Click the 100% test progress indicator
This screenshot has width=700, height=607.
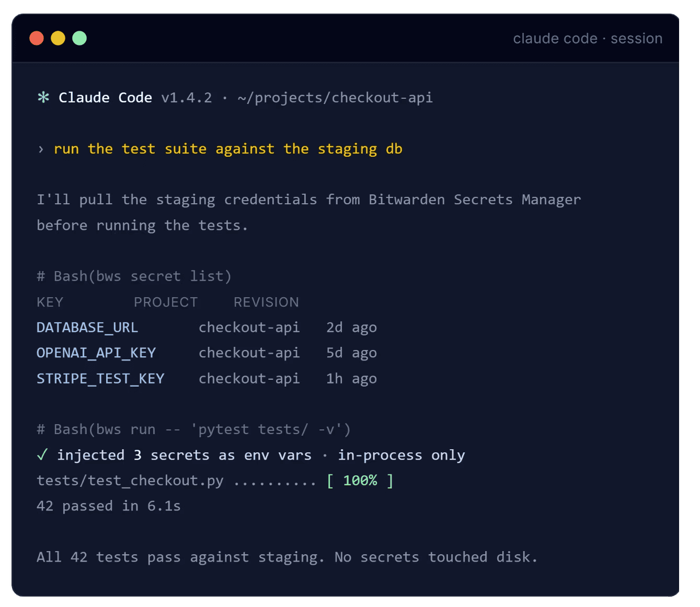pyautogui.click(x=360, y=481)
